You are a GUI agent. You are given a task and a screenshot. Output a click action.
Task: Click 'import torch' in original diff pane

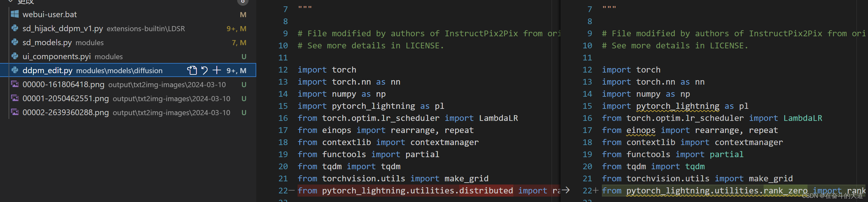click(327, 70)
